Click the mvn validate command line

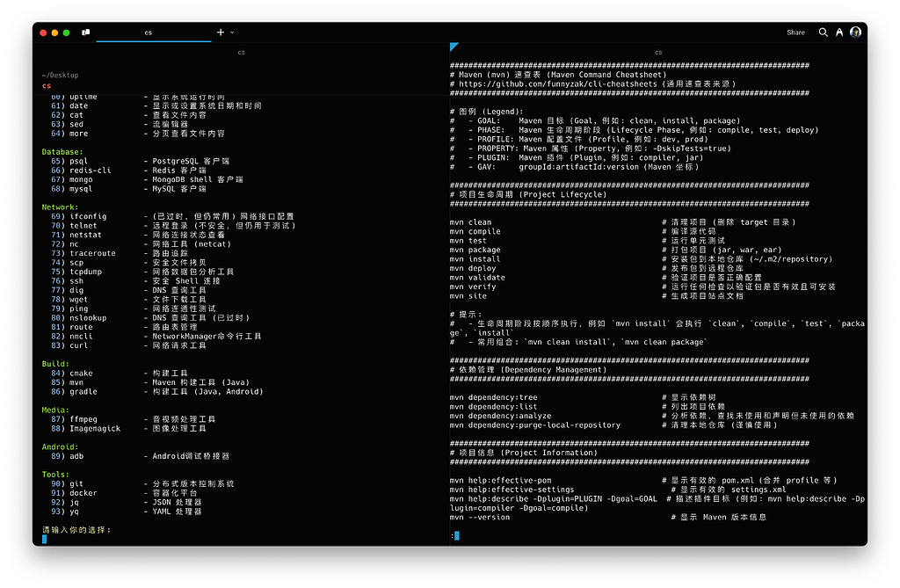pyautogui.click(x=477, y=278)
